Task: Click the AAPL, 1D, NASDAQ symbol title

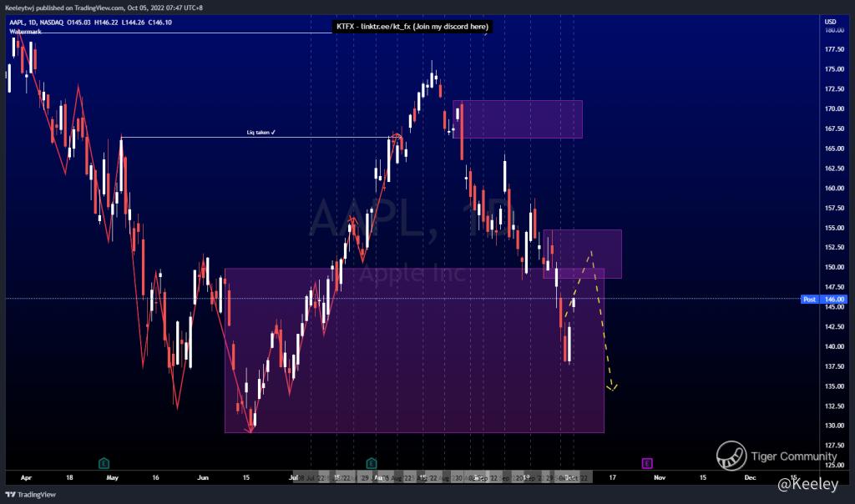Action: [36, 23]
